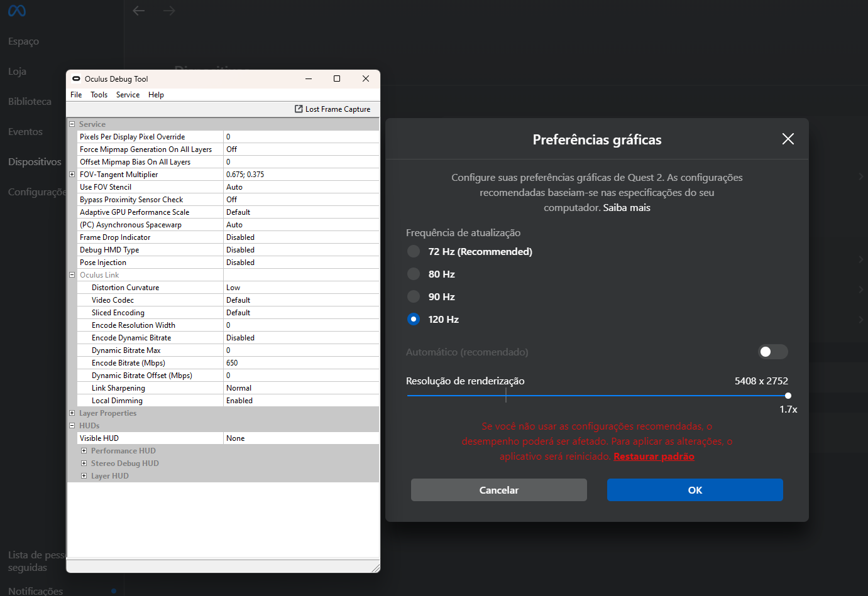Close the Preferências gráficas dialog
868x596 pixels.
pyautogui.click(x=788, y=139)
